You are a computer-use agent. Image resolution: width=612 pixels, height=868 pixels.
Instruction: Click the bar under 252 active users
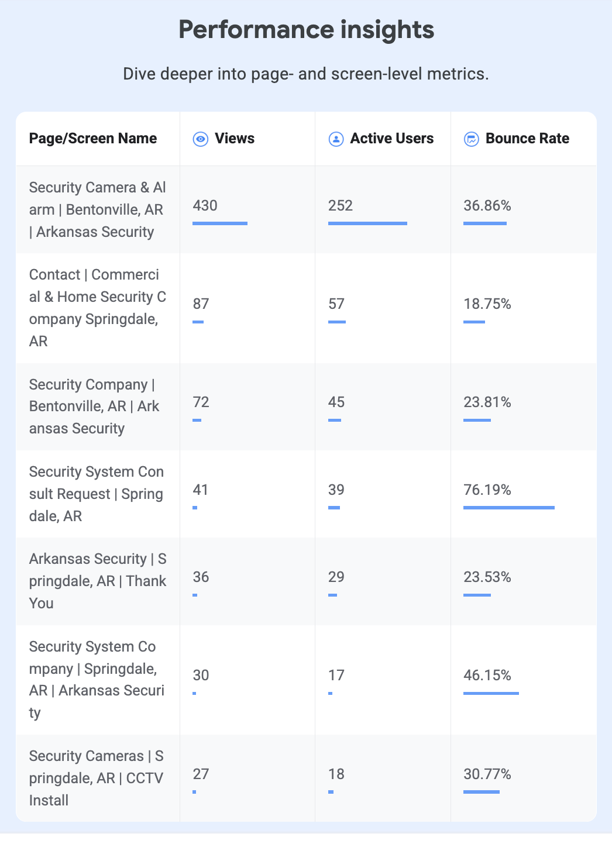pos(367,223)
